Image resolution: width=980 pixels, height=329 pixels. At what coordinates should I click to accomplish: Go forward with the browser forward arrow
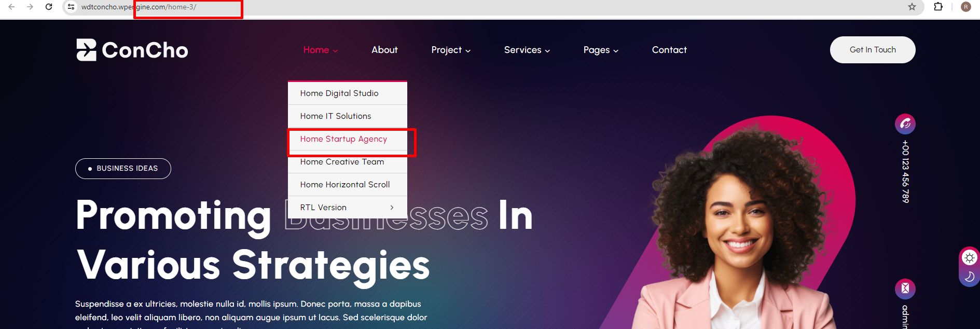coord(30,7)
